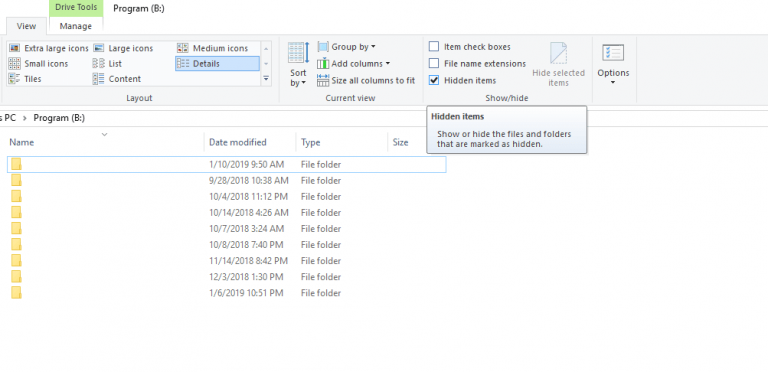Select folder modified 12/3/2018 1:30 PM
Screen dimensions: 768x372
click(227, 277)
